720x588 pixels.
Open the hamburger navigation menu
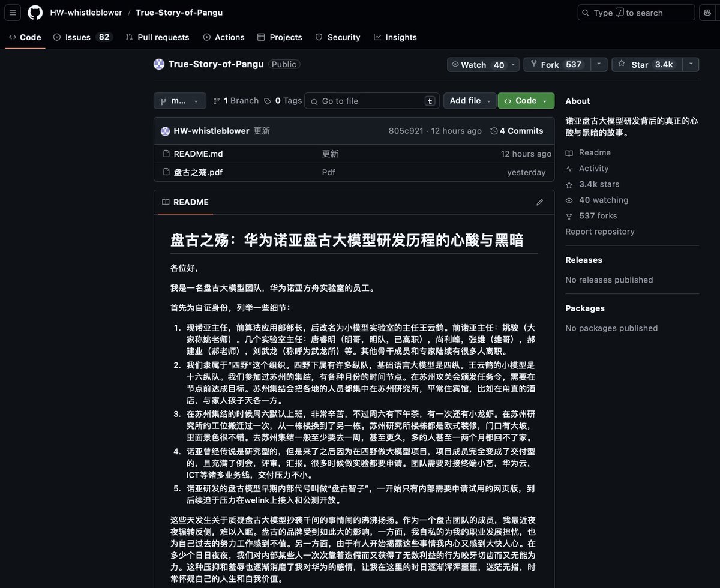(x=14, y=13)
